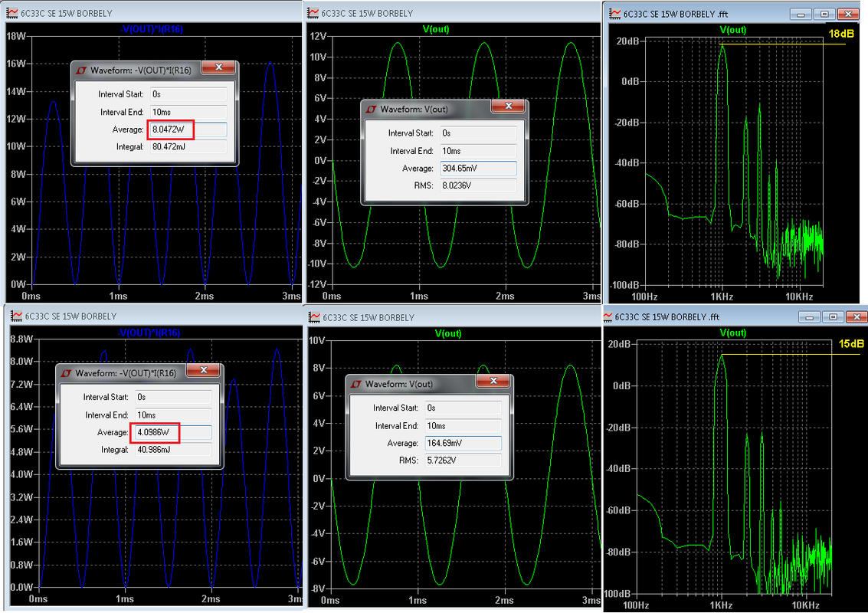868x613 pixels.
Task: Select the RMS value 5.7262V field
Action: coord(463,461)
